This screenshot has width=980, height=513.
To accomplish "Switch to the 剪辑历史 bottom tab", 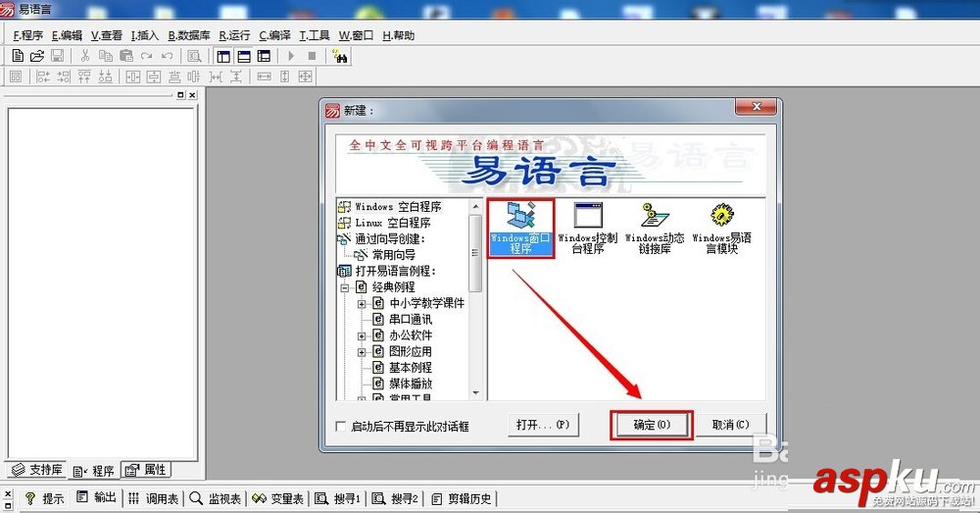I will [x=462, y=498].
